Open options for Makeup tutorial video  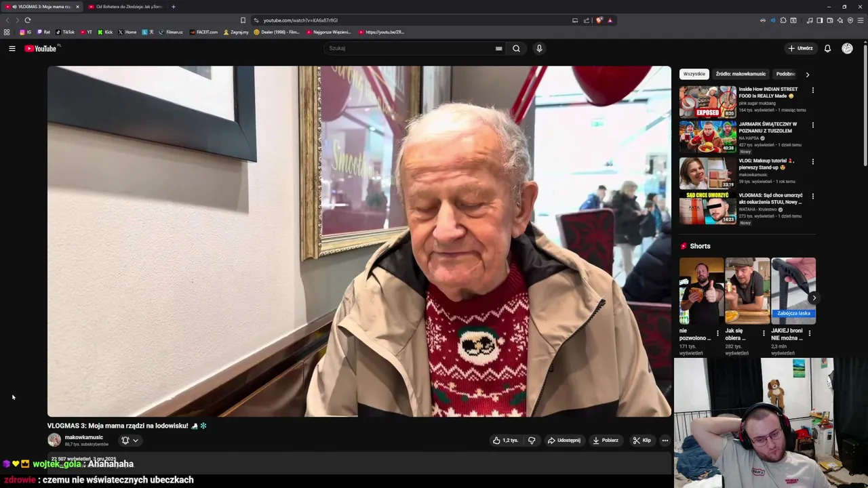pos(813,161)
